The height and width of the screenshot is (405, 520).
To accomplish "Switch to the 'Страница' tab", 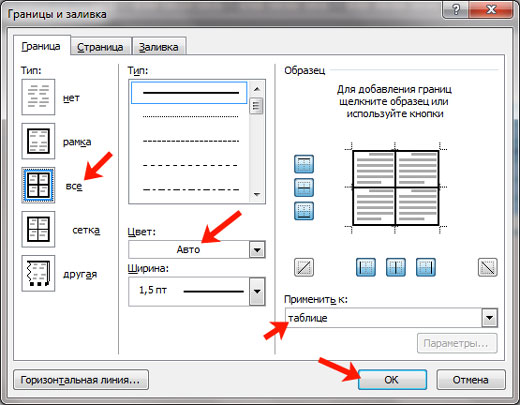I will 100,47.
